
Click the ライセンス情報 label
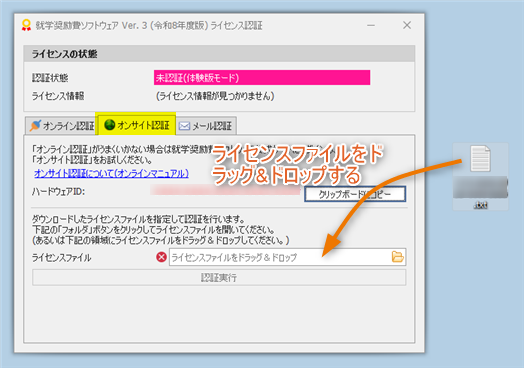(x=58, y=96)
